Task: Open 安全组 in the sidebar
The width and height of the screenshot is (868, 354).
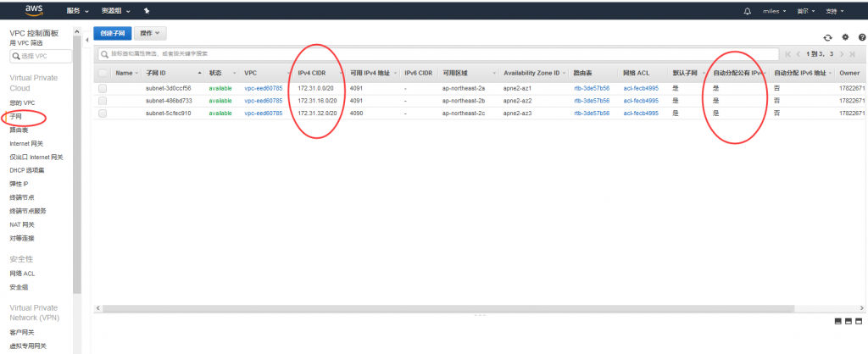Action: 19,287
